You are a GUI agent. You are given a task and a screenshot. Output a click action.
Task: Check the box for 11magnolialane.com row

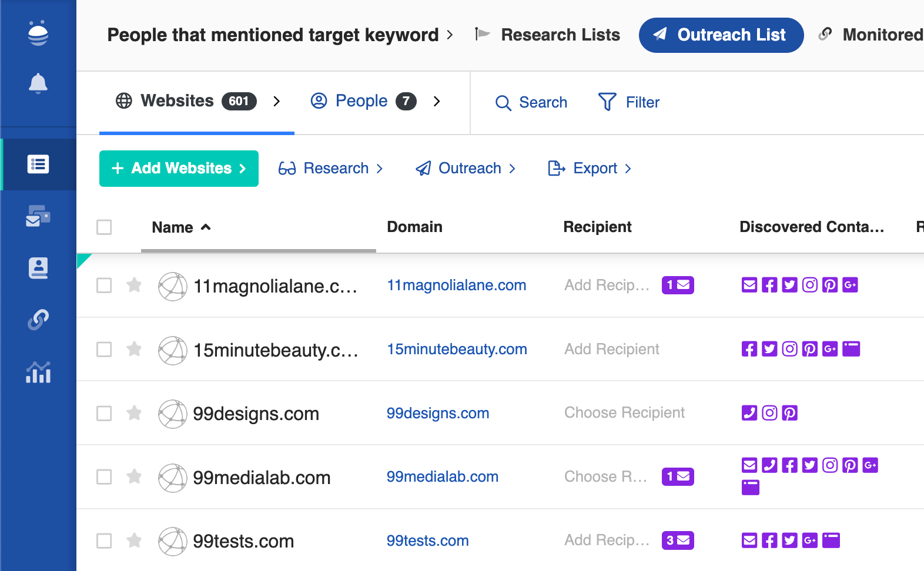tap(104, 285)
